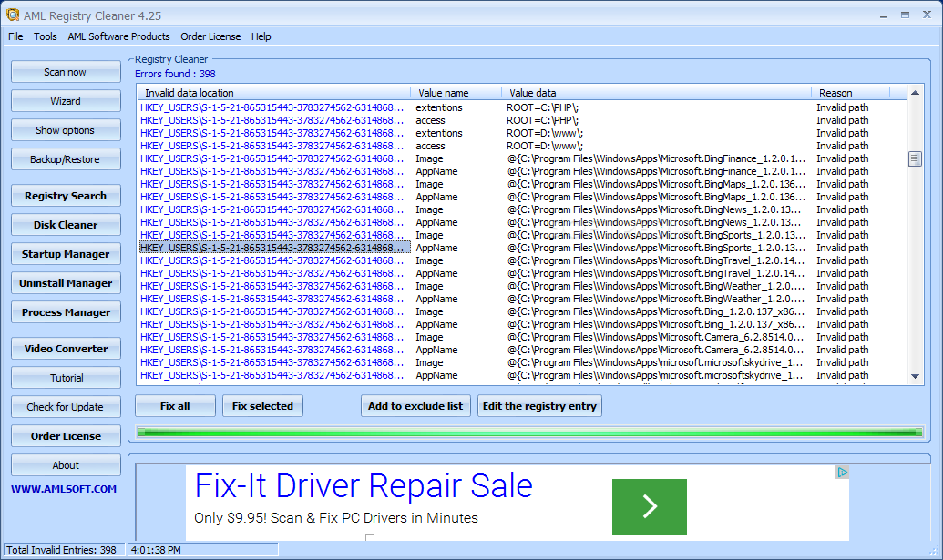Open the Tools menu

(x=46, y=36)
